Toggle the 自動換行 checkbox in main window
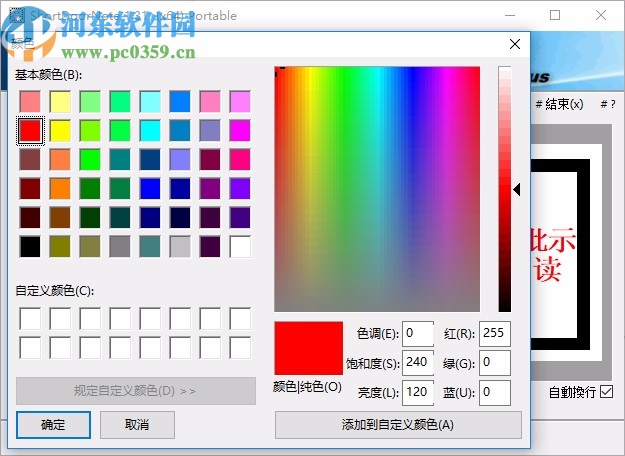This screenshot has width=625, height=456. click(606, 392)
